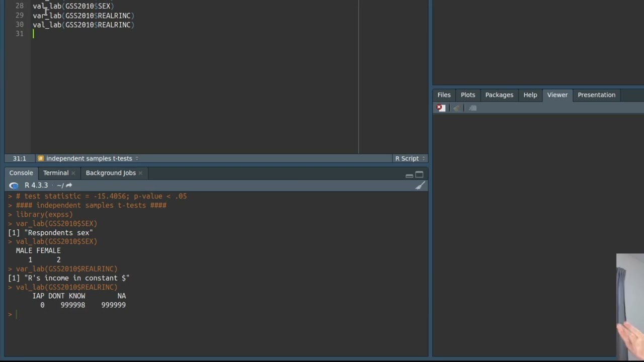The width and height of the screenshot is (644, 362).
Task: Click the R logo icon in console header
Action: 14,186
